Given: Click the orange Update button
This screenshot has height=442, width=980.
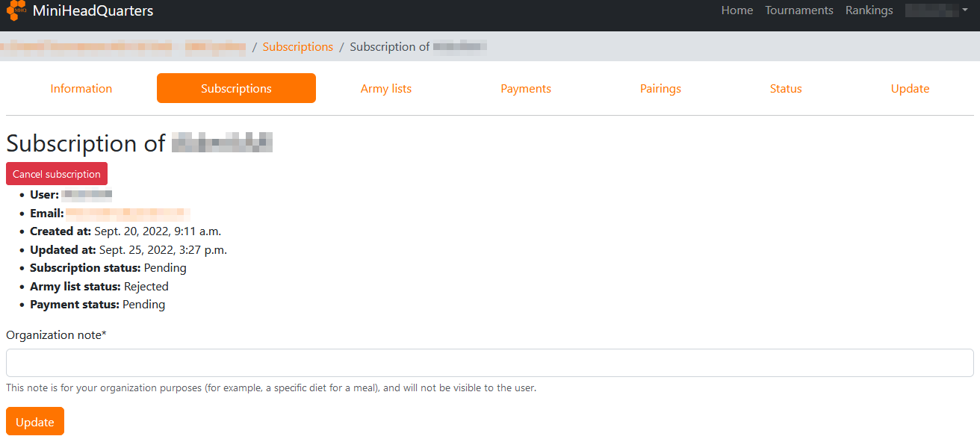Looking at the screenshot, I should (x=35, y=422).
